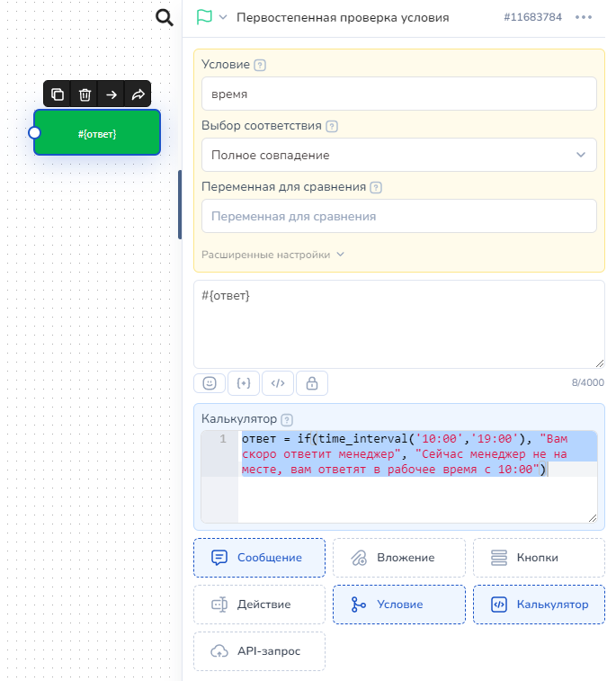
Task: Insert a variable with braces icon
Action: click(x=244, y=383)
